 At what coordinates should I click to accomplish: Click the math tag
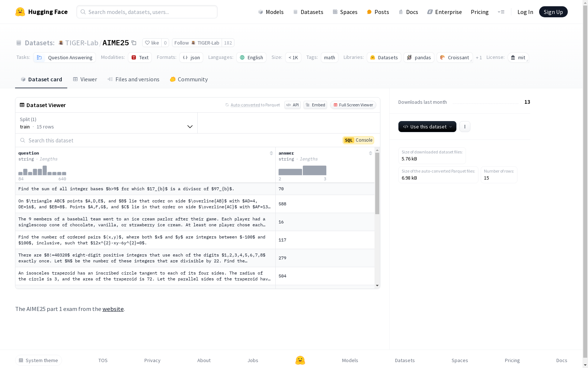point(330,57)
